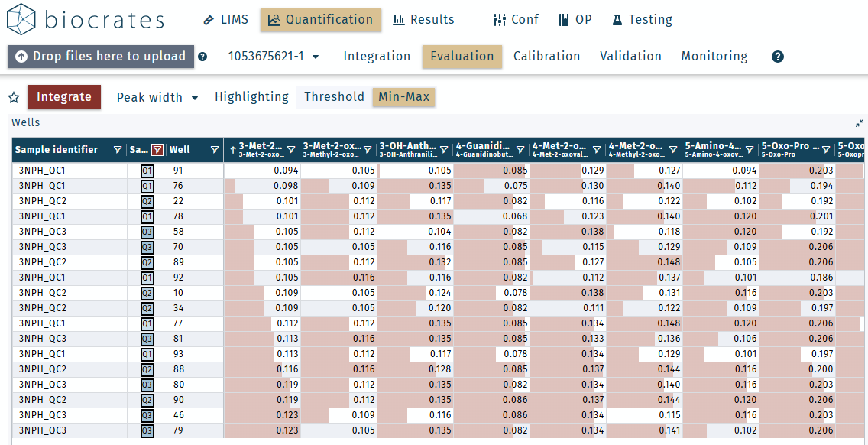
Task: Click the Q1 badge in well 77 row
Action: [x=147, y=323]
